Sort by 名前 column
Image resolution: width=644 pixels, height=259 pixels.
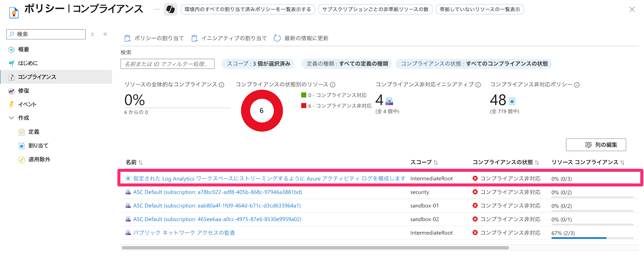point(134,162)
